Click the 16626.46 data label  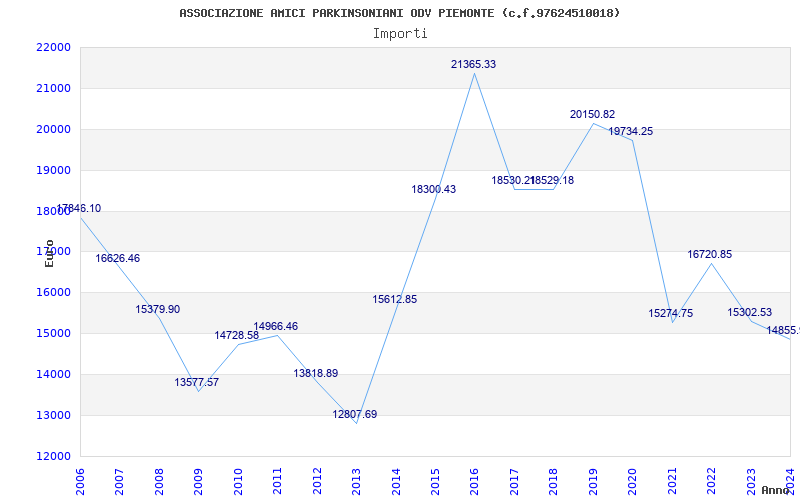117,258
